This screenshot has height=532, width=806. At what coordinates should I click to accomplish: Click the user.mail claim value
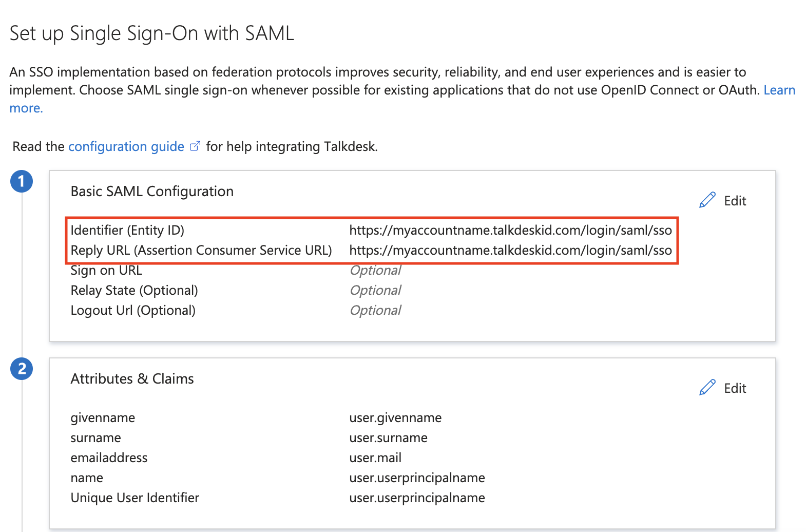[x=375, y=458]
